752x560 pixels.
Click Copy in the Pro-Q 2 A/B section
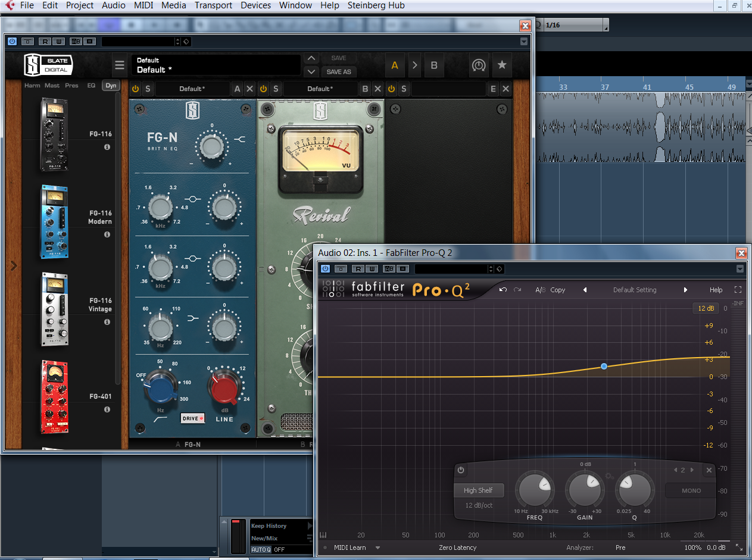pos(558,290)
